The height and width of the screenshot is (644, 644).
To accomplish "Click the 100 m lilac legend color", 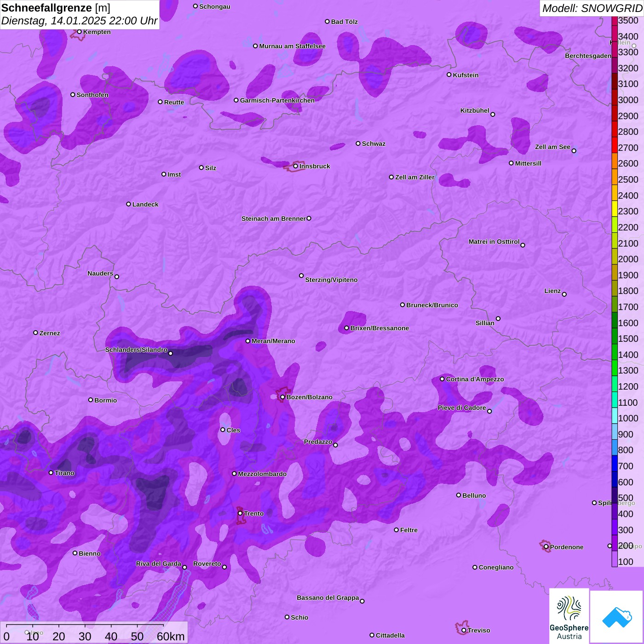I will coord(615,559).
